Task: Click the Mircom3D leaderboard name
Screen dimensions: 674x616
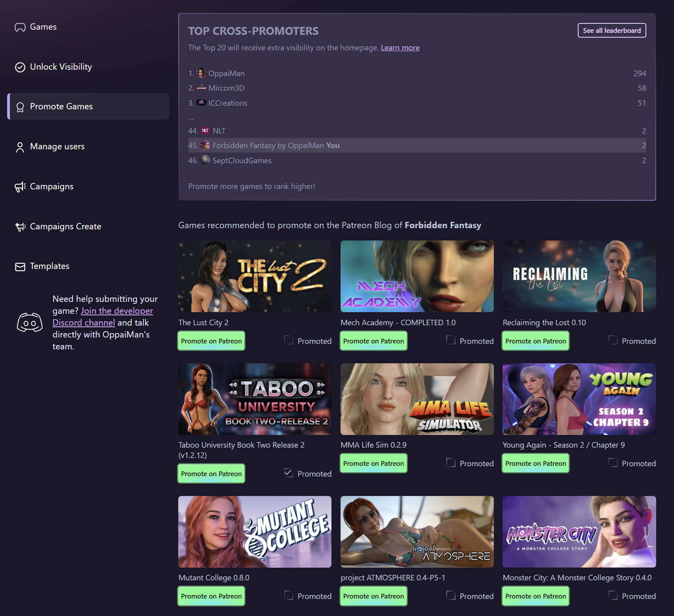Action: pos(227,88)
